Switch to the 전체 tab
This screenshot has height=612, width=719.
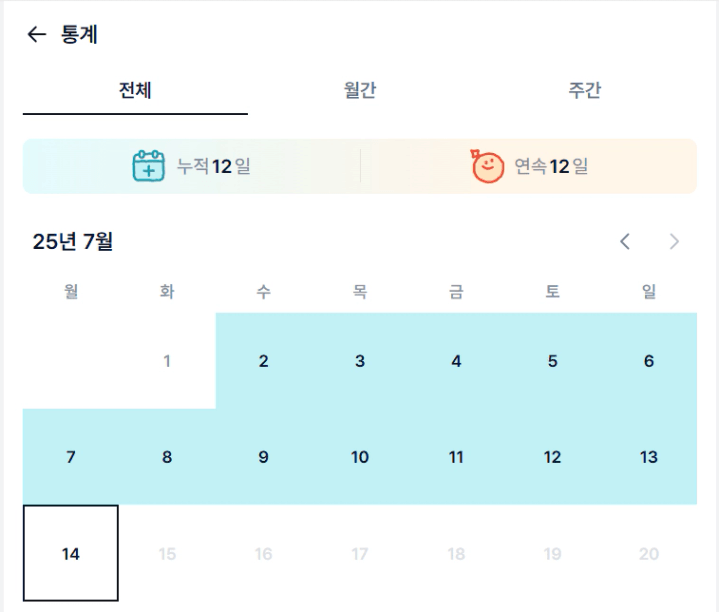coord(135,90)
